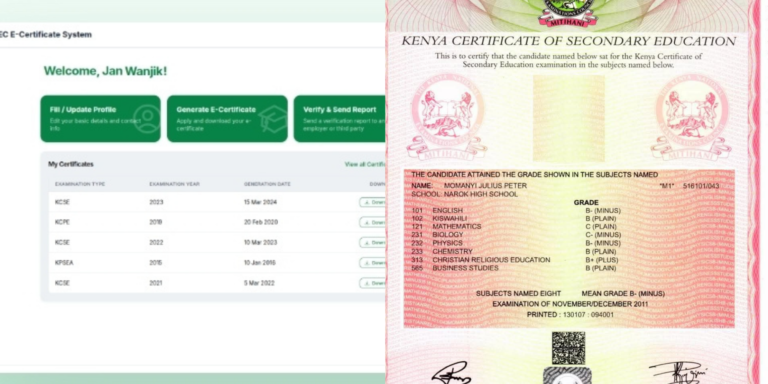Click the EXAMINATION YEAR column header
This screenshot has height=384, width=768.
coord(174,184)
